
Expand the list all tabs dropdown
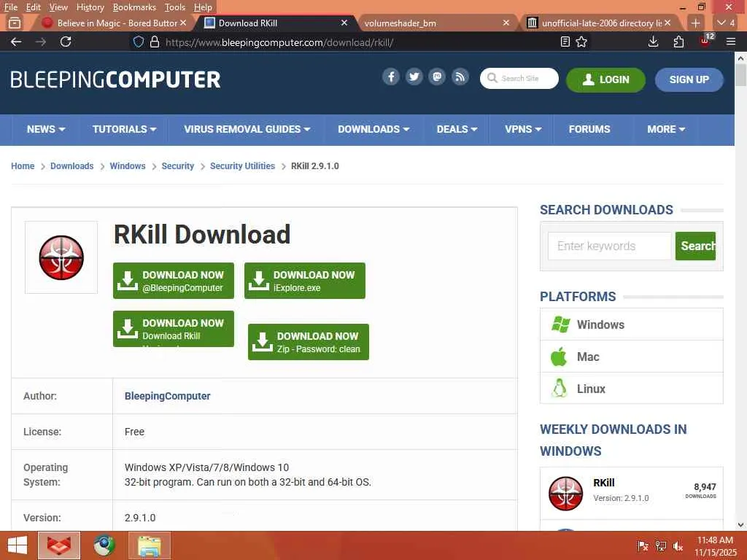(726, 23)
